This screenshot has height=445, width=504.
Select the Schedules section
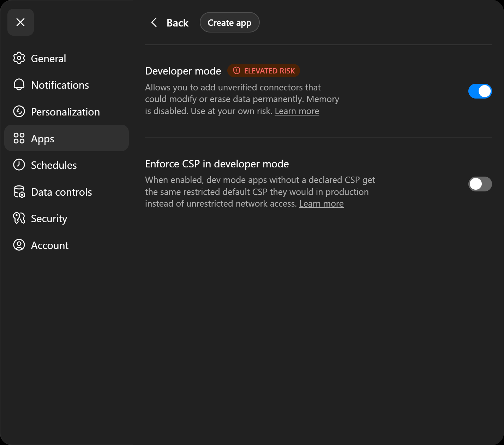click(x=66, y=165)
